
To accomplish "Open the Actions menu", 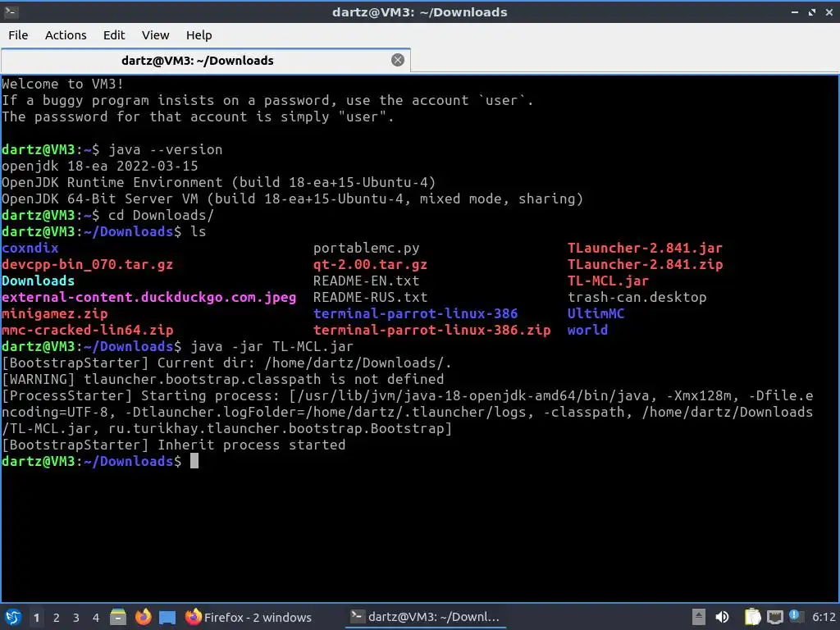I will coord(66,35).
